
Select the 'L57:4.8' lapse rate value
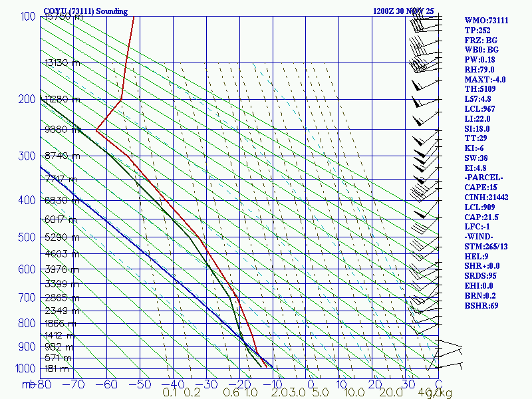tap(477, 99)
